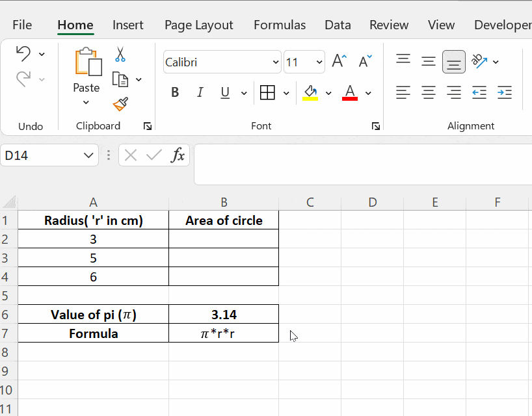Click the Copy icon

120,78
